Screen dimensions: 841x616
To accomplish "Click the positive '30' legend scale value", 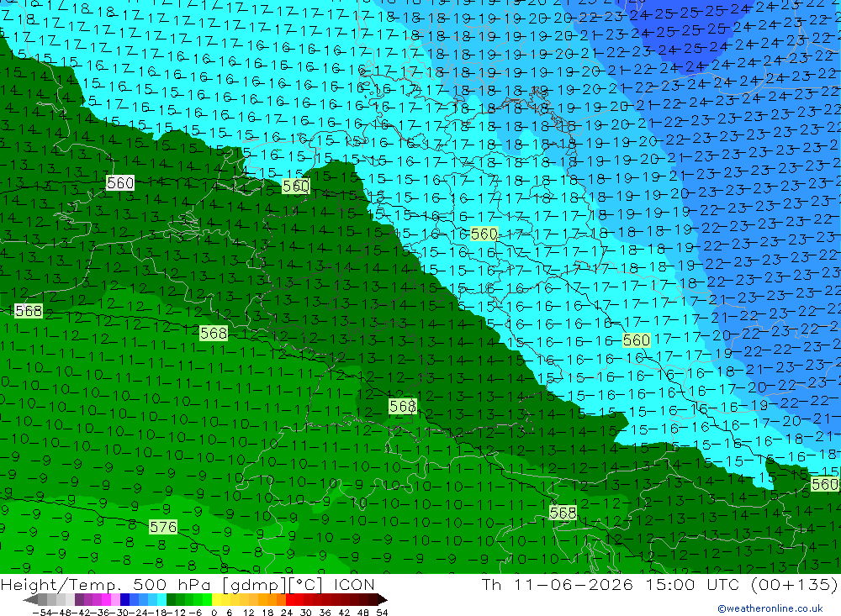I will (306, 613).
